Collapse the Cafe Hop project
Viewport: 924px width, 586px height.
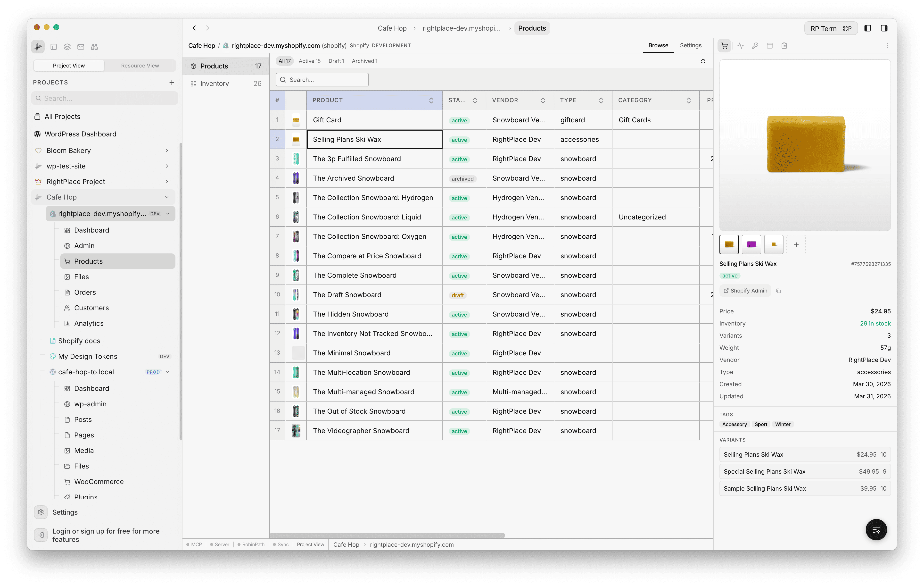tap(167, 197)
